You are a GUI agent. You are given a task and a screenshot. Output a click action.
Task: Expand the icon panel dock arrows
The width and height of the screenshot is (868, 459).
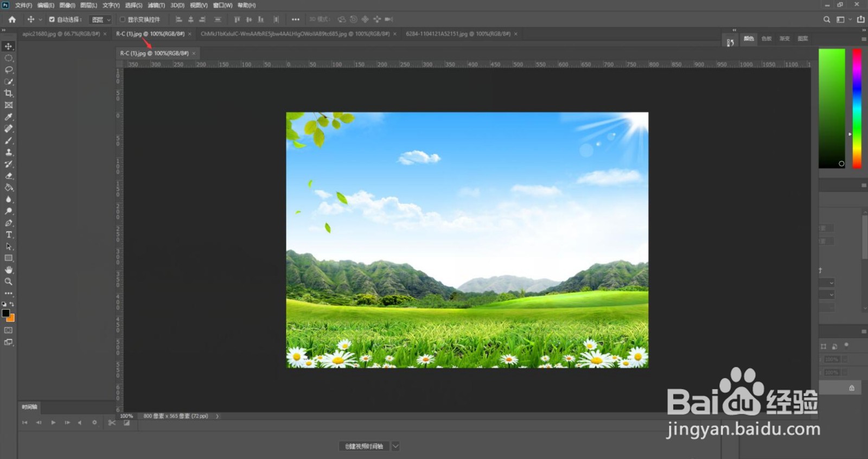click(735, 30)
